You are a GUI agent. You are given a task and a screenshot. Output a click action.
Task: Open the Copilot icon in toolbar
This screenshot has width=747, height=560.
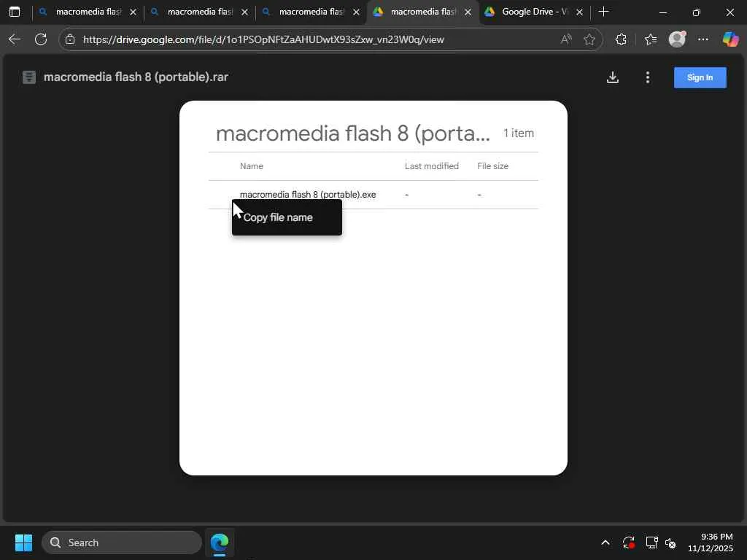[x=730, y=39]
